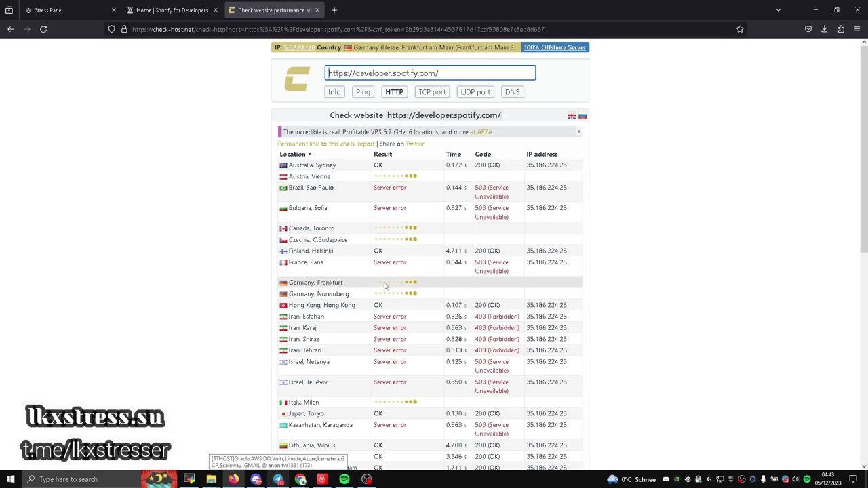Open Firefox from the taskbar

tap(233, 479)
